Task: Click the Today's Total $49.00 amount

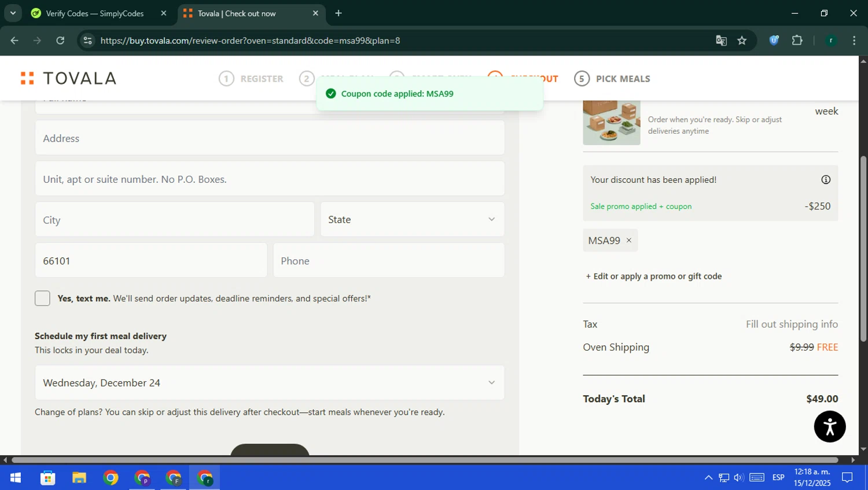Action: tap(822, 399)
